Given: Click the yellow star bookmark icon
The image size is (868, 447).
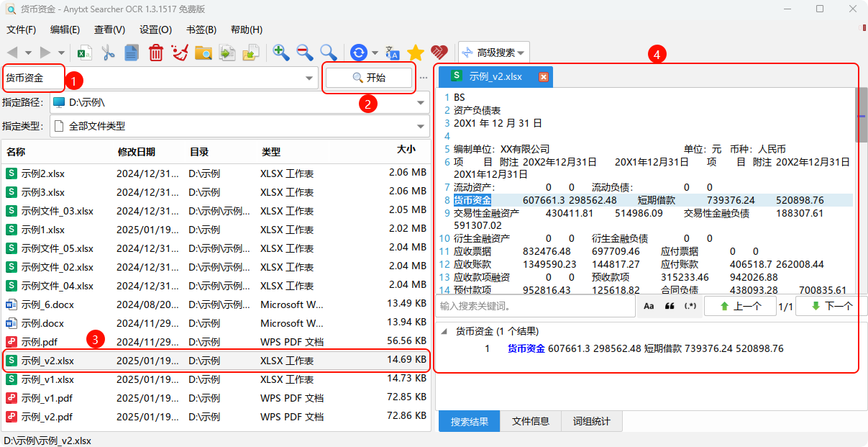Looking at the screenshot, I should click(415, 53).
